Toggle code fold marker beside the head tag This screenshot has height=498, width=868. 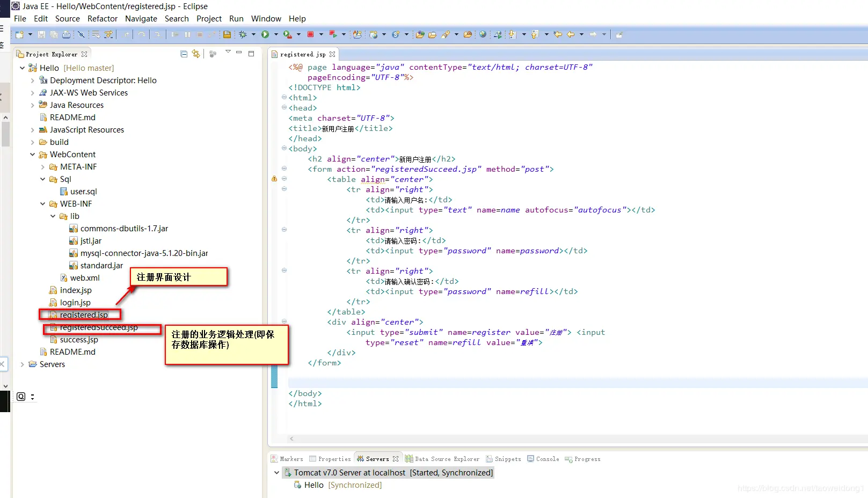click(284, 107)
